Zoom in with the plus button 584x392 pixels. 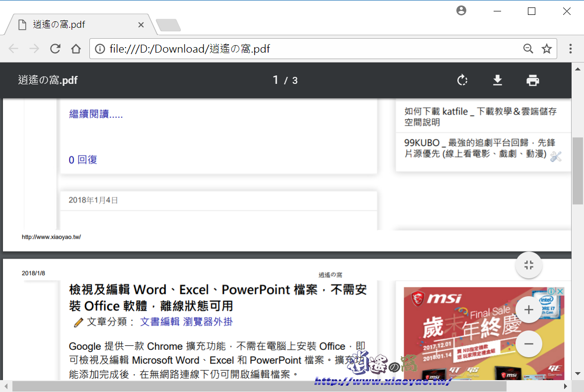pyautogui.click(x=528, y=310)
